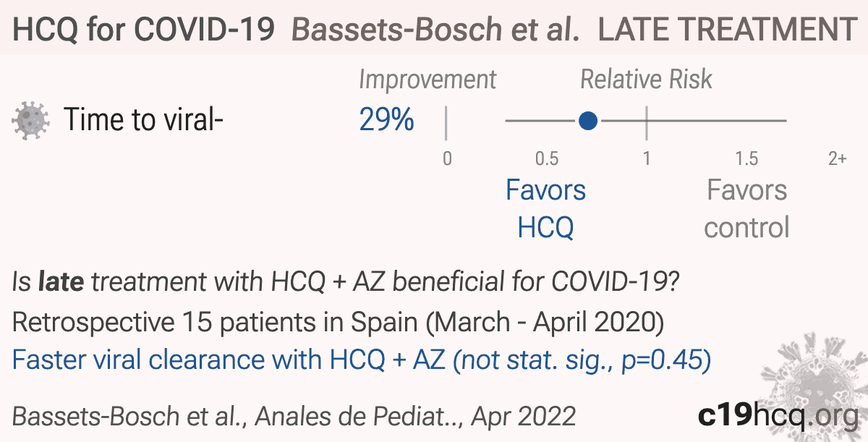Click the question about late HCQ + AZ treatment
This screenshot has width=868, height=442.
pyautogui.click(x=345, y=281)
